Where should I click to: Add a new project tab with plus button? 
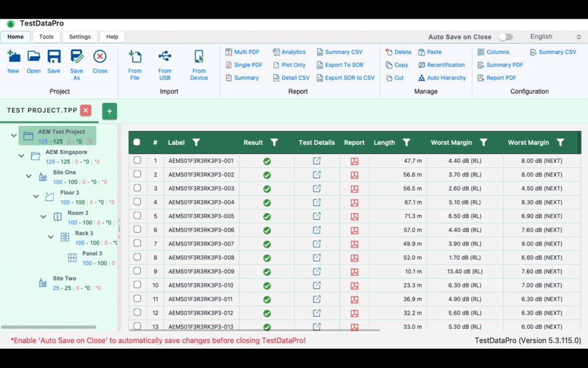pyautogui.click(x=110, y=111)
